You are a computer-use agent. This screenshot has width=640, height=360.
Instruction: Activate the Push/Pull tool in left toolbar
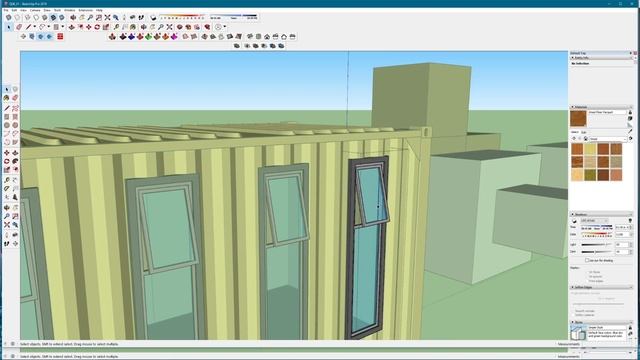point(15,153)
